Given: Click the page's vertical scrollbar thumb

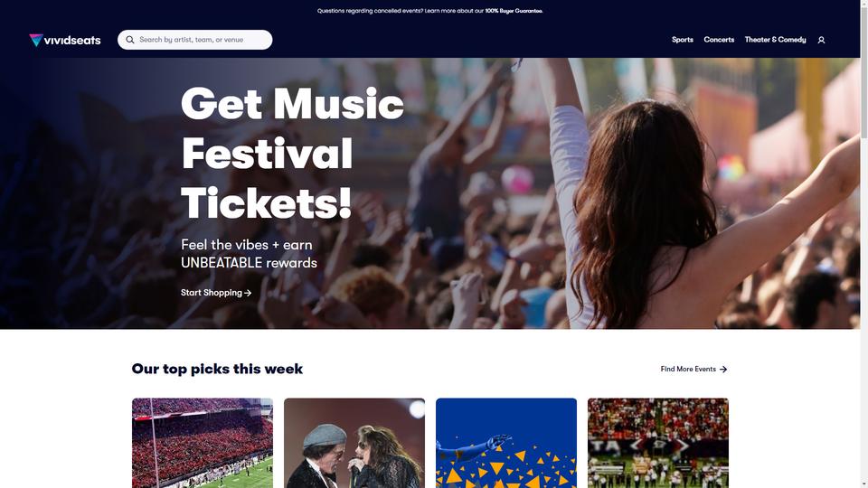Looking at the screenshot, I should pos(864,70).
